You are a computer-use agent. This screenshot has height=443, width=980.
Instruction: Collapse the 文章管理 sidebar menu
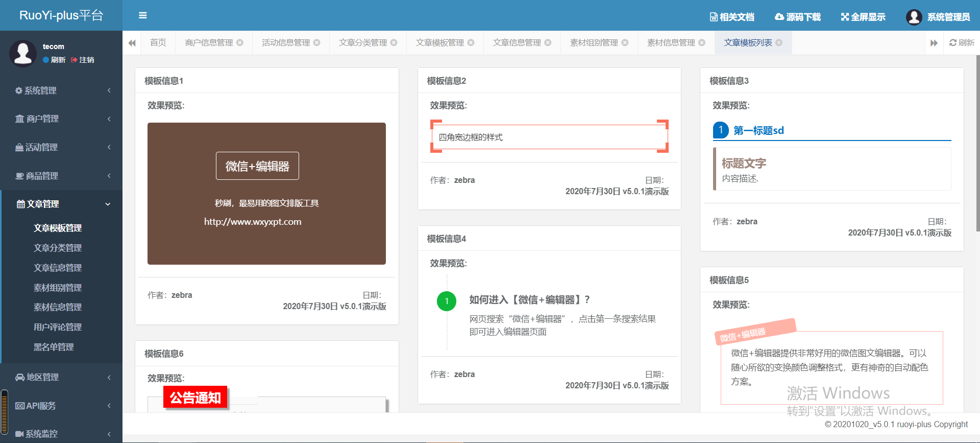click(x=61, y=204)
